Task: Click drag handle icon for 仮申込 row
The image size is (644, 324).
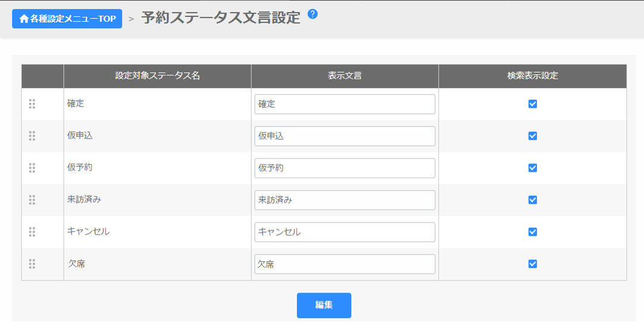Action: coord(32,136)
